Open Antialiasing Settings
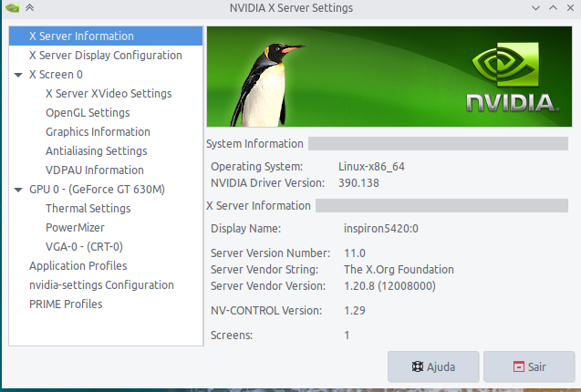 [106, 150]
